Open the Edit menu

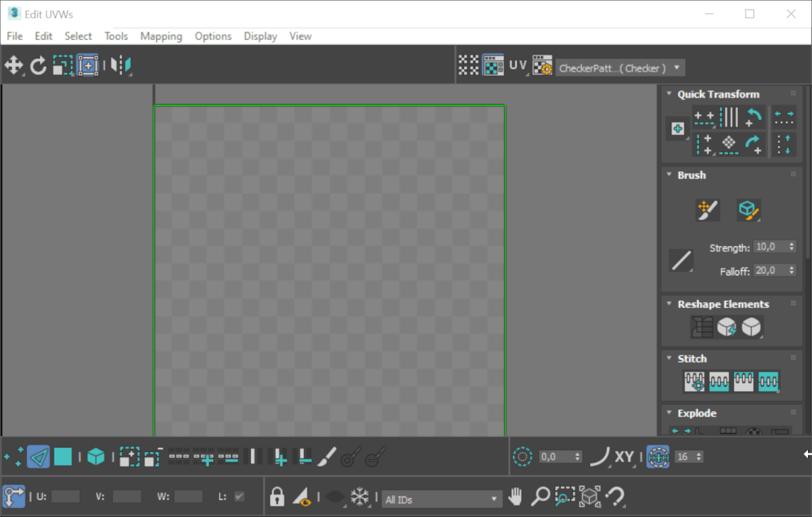coord(44,37)
